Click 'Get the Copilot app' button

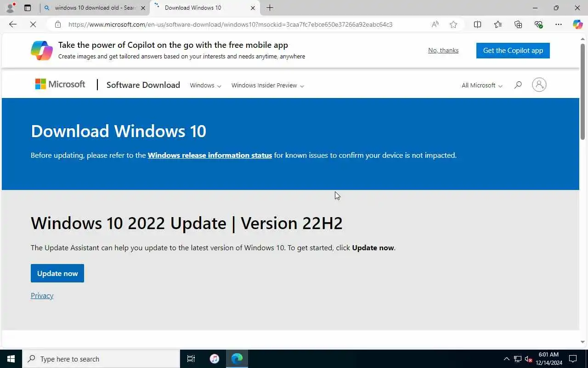click(513, 51)
